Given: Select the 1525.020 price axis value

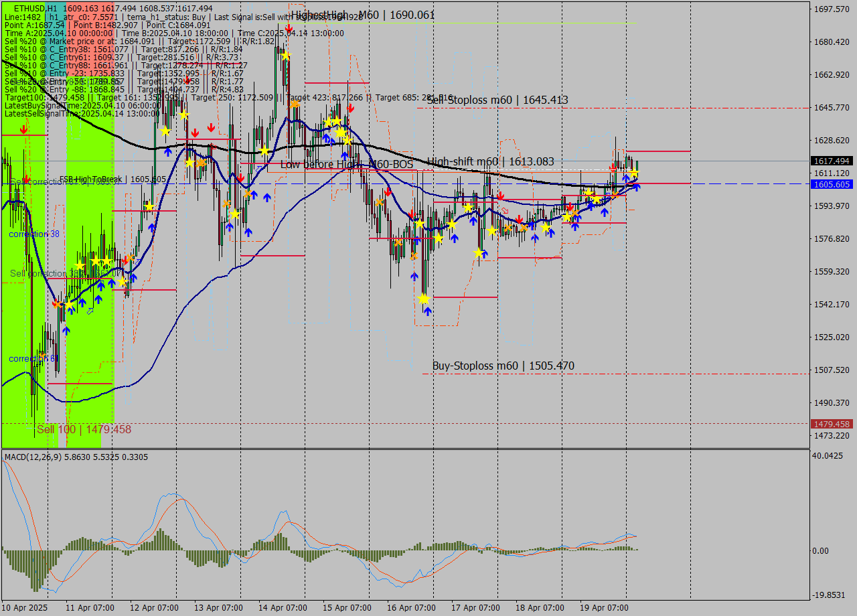Looking at the screenshot, I should (832, 337).
